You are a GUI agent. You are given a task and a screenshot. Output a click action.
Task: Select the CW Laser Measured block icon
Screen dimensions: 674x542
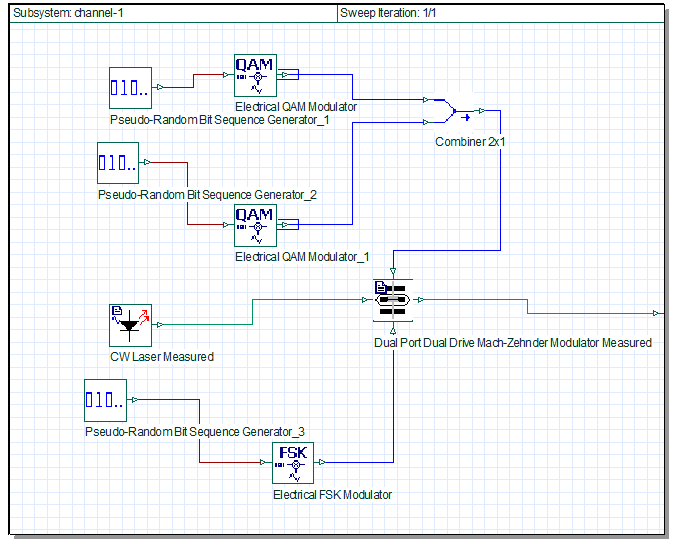[130, 325]
